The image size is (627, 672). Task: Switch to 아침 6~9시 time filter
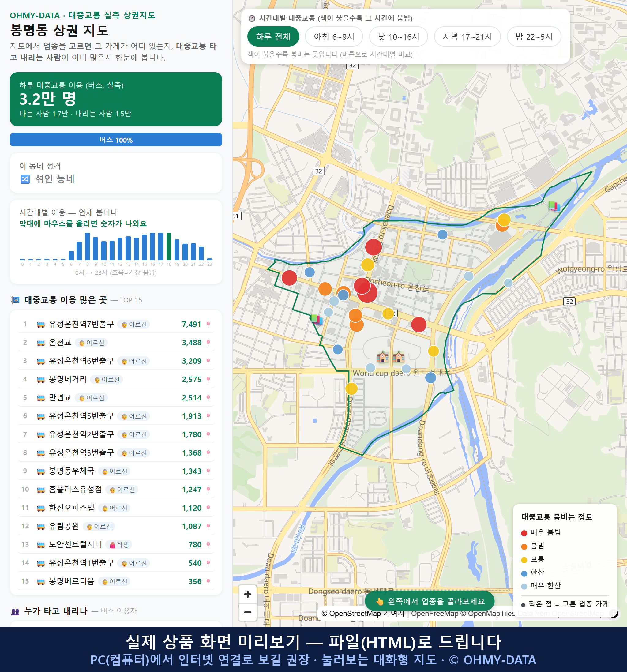coord(334,36)
